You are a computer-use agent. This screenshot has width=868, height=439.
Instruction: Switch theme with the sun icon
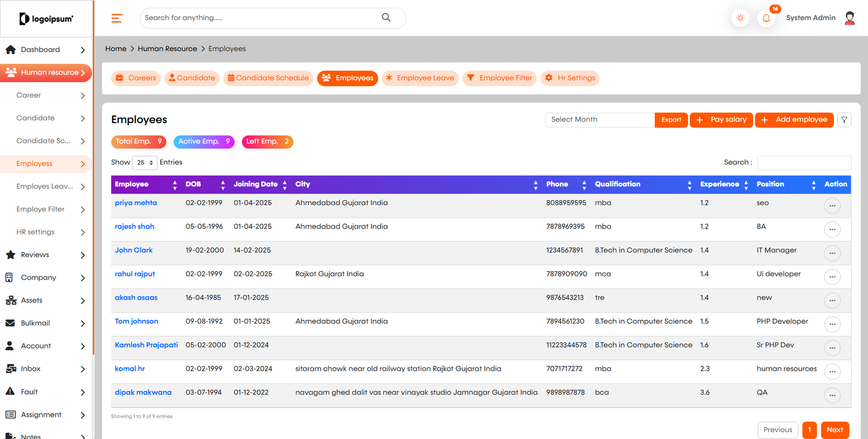pos(741,18)
